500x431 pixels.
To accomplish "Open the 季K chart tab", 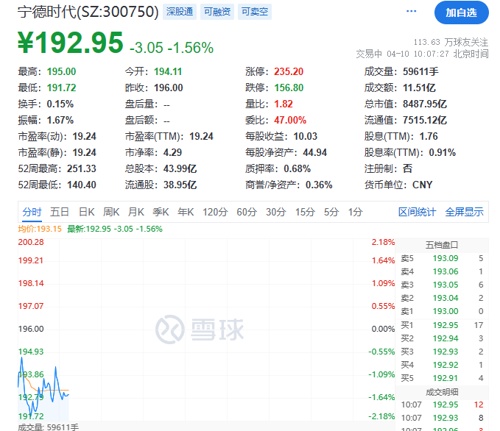I will pos(161,212).
